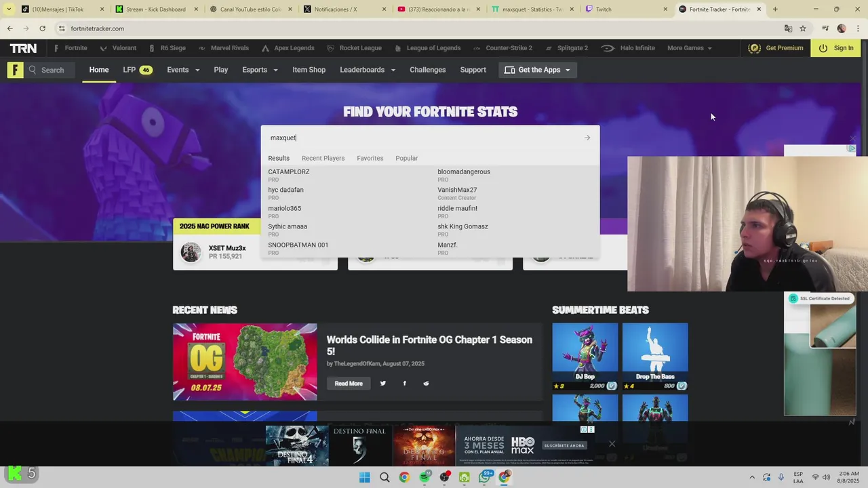Click the Sign In button

pos(836,48)
